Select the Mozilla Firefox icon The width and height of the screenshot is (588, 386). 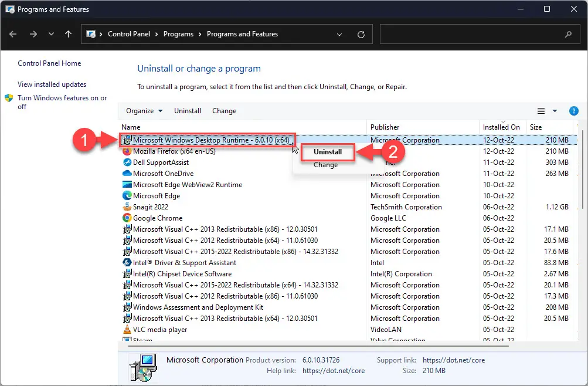click(127, 151)
